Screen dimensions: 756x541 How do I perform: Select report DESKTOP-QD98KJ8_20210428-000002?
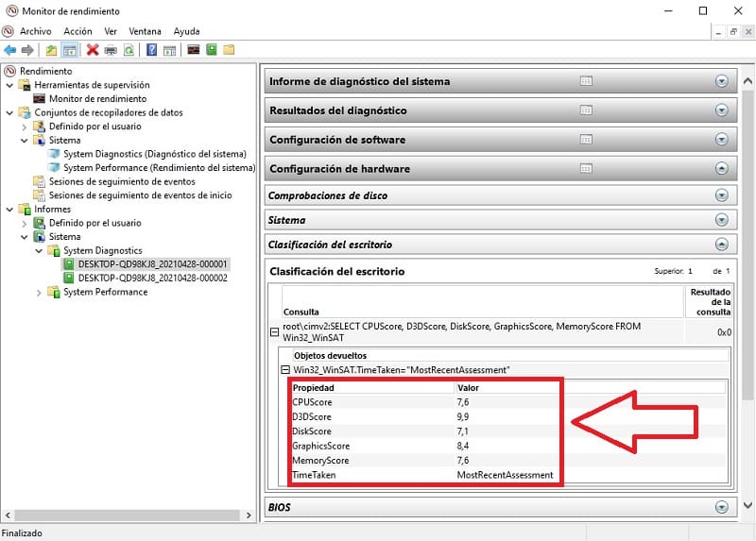(153, 279)
